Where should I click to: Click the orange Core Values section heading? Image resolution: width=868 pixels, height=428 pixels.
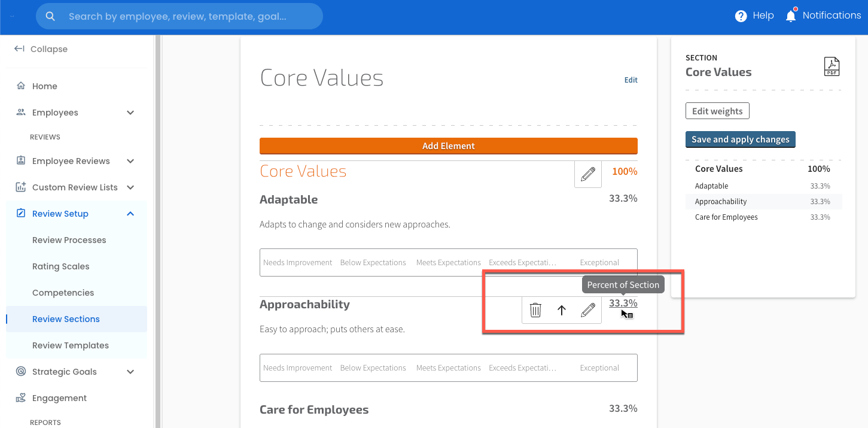click(x=303, y=171)
